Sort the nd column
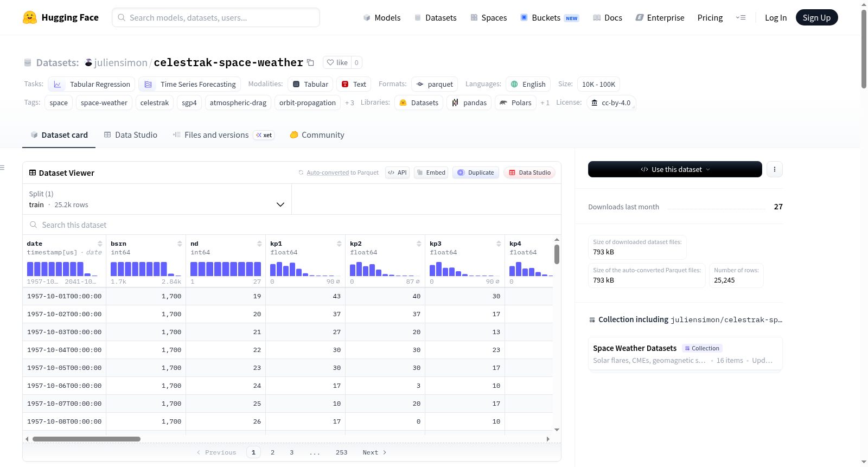Screen dimensions: 868x467 point(259,244)
